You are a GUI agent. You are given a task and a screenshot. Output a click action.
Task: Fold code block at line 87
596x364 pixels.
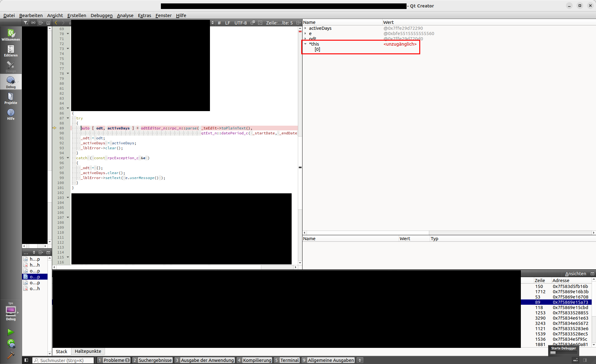click(x=68, y=118)
